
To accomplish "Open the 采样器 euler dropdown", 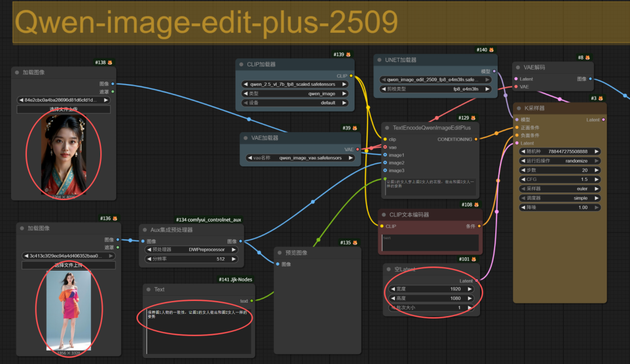I will click(x=559, y=188).
